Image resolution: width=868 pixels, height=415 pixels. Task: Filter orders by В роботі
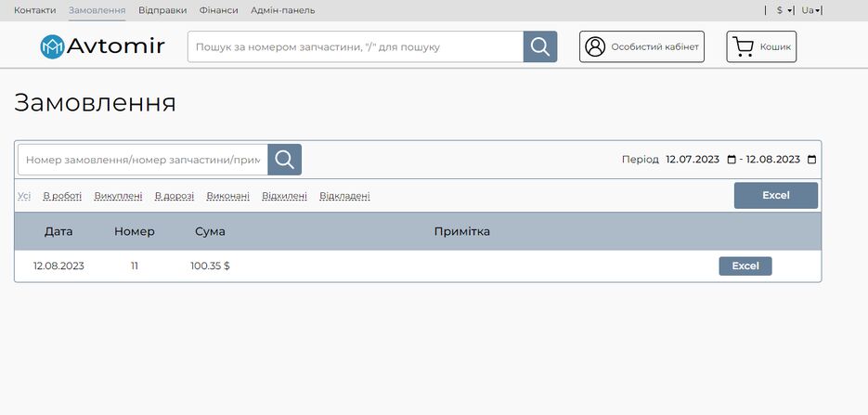click(x=62, y=196)
